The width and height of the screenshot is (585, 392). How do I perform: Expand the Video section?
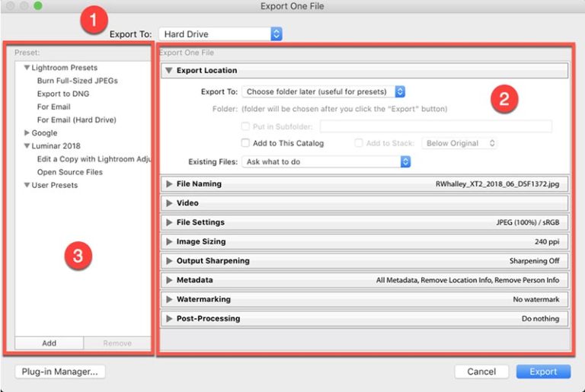click(169, 203)
